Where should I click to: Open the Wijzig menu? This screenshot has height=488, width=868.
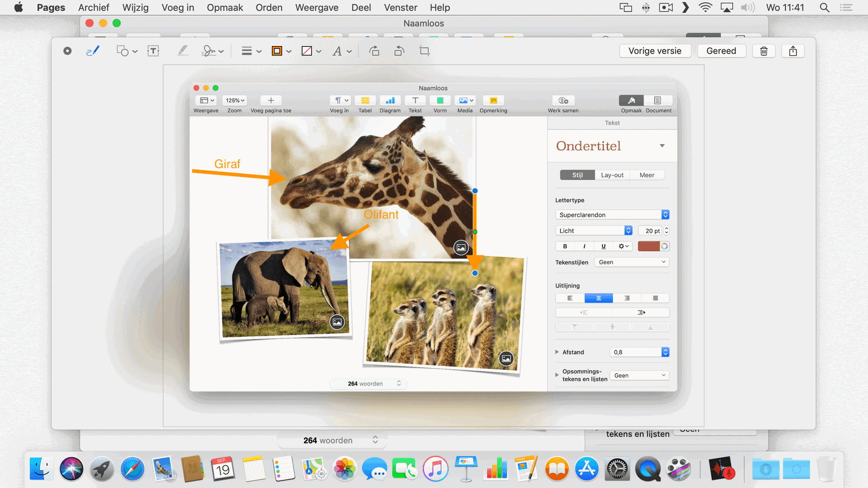click(x=135, y=8)
